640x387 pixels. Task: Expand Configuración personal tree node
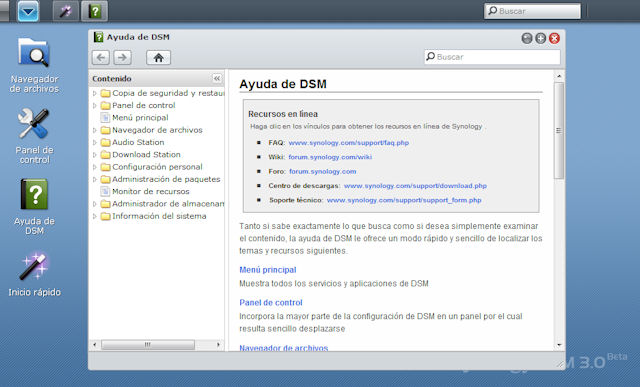click(95, 167)
